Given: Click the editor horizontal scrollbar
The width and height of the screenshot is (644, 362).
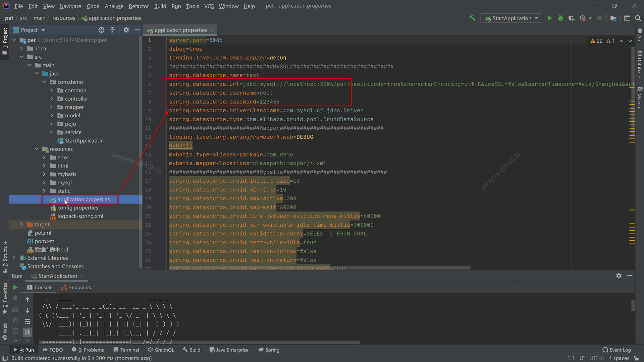Looking at the screenshot, I should [x=319, y=268].
